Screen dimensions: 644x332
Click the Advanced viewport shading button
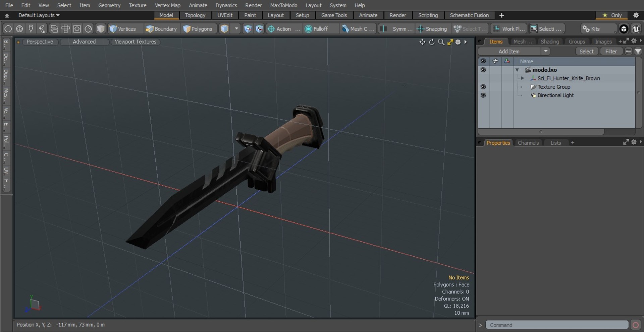point(84,42)
